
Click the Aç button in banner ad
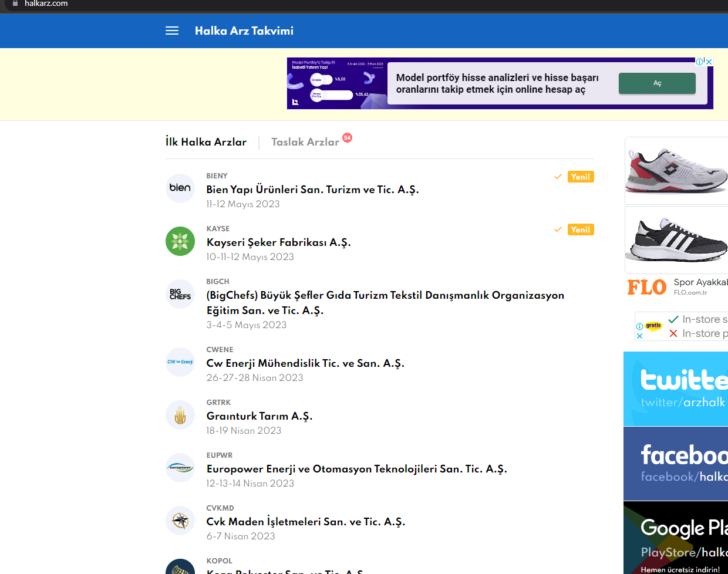pos(657,83)
